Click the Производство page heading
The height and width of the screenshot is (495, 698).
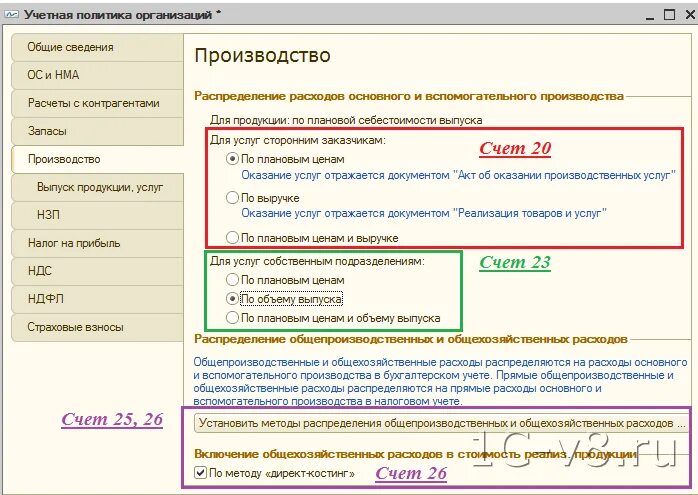point(263,56)
